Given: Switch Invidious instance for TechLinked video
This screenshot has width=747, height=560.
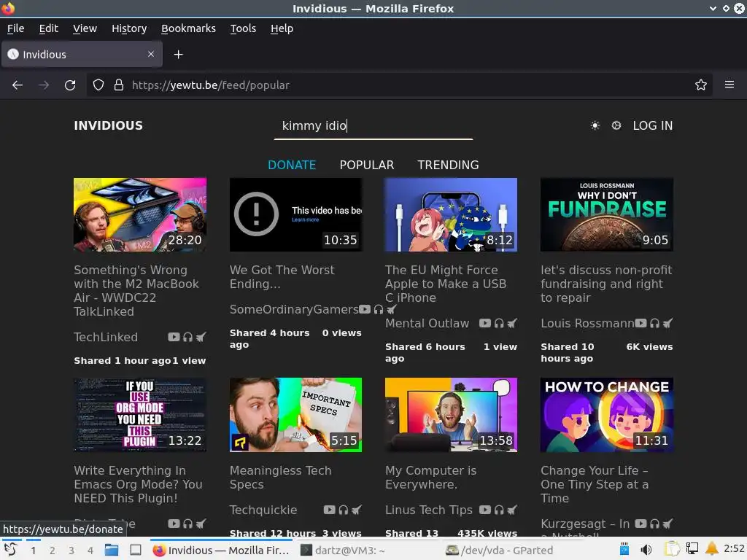Looking at the screenshot, I should click(x=201, y=337).
